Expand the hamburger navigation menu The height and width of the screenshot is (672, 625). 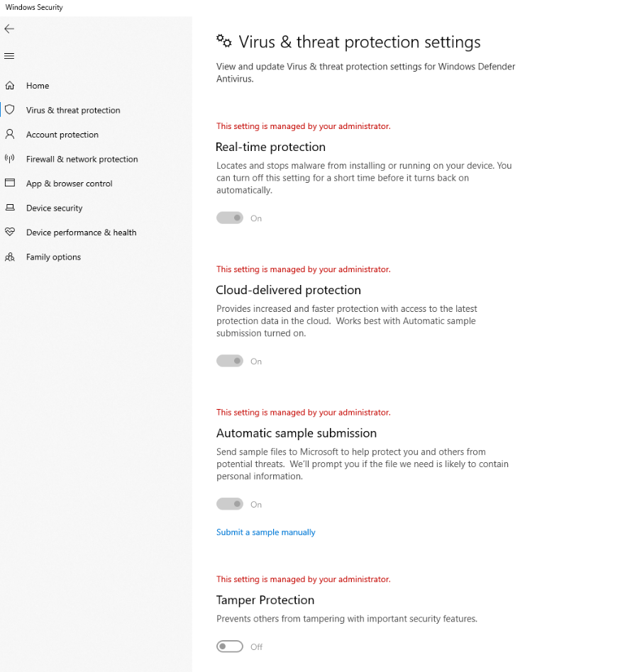tap(9, 56)
